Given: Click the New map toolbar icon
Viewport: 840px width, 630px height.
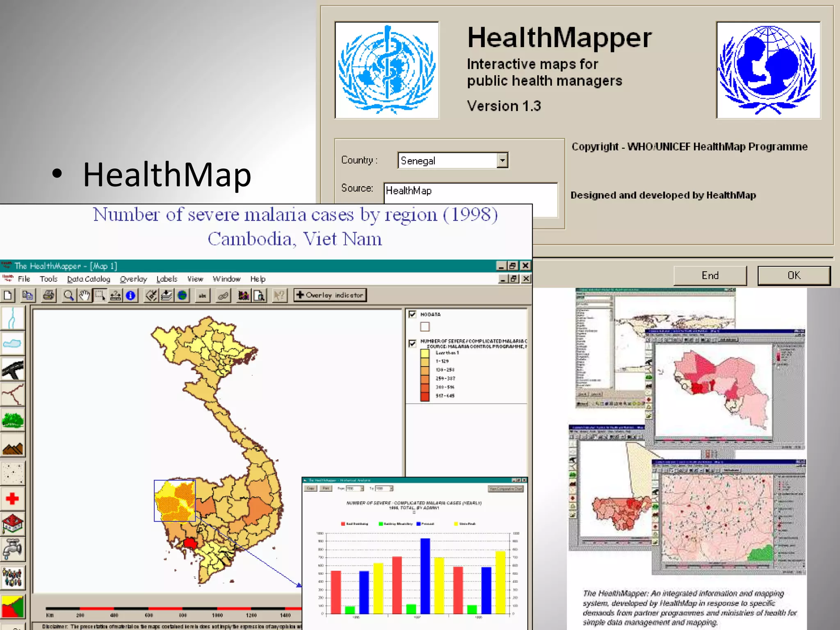Looking at the screenshot, I should [8, 295].
